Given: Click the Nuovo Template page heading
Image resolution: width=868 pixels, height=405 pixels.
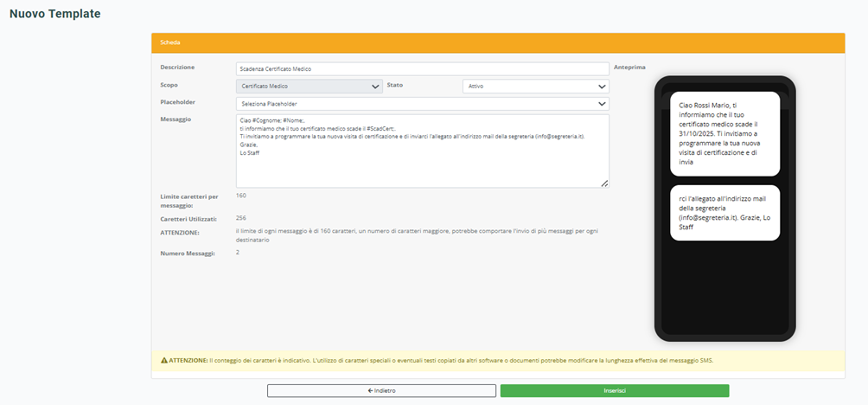Looking at the screenshot, I should (x=54, y=14).
